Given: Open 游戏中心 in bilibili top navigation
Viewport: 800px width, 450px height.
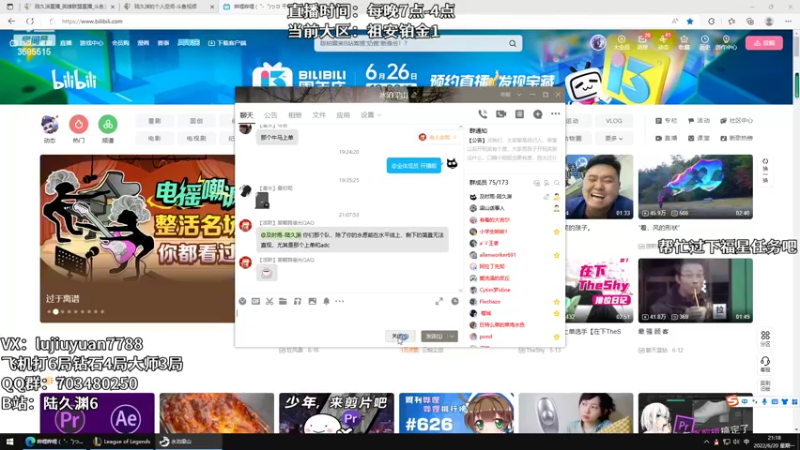Looking at the screenshot, I should (x=91, y=43).
